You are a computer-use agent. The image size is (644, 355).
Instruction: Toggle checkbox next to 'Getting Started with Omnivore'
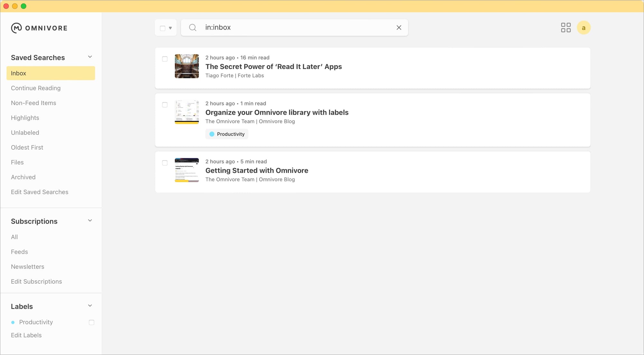165,163
